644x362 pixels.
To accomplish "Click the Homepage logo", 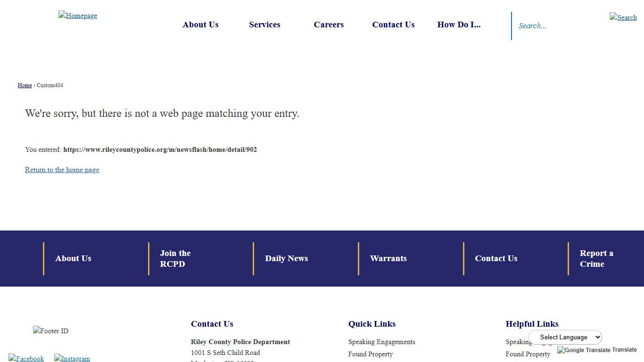I will [77, 15].
